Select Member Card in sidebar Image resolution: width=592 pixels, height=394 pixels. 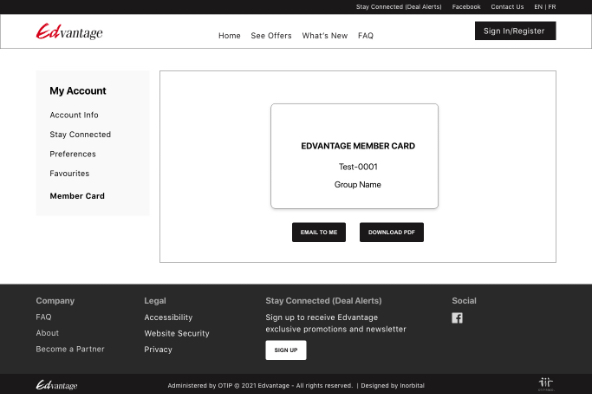(77, 196)
